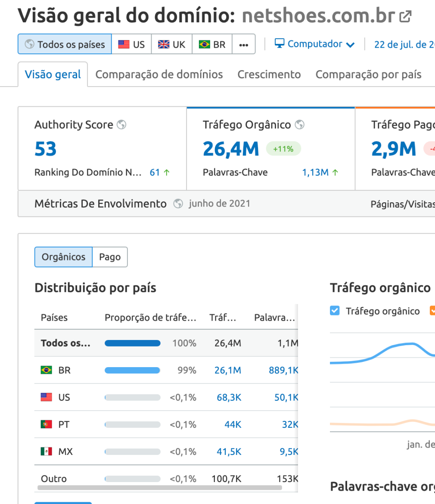Click Portugal flag in PT row

47,424
